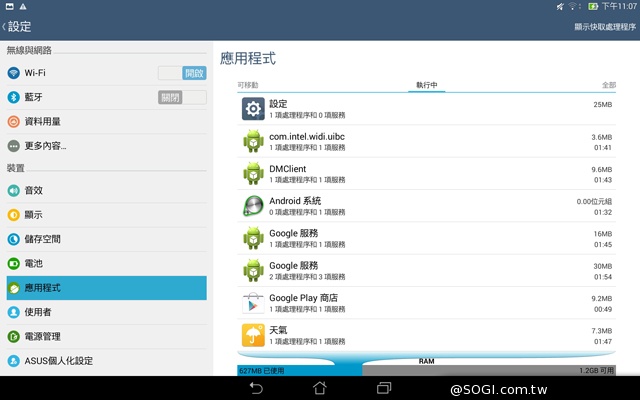The image size is (640, 400).
Task: Tap the 音效 sound icon
Action: point(13,191)
